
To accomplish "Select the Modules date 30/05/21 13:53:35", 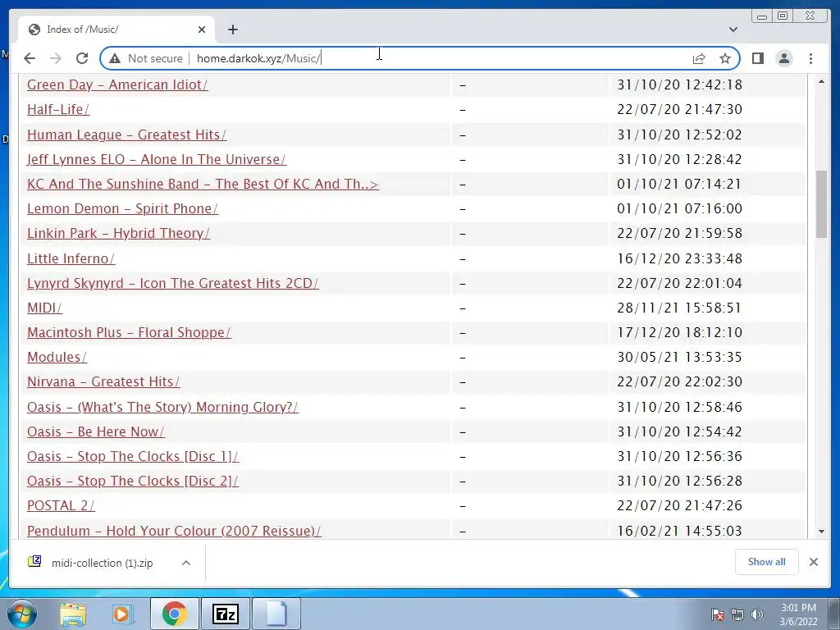I will (x=679, y=357).
